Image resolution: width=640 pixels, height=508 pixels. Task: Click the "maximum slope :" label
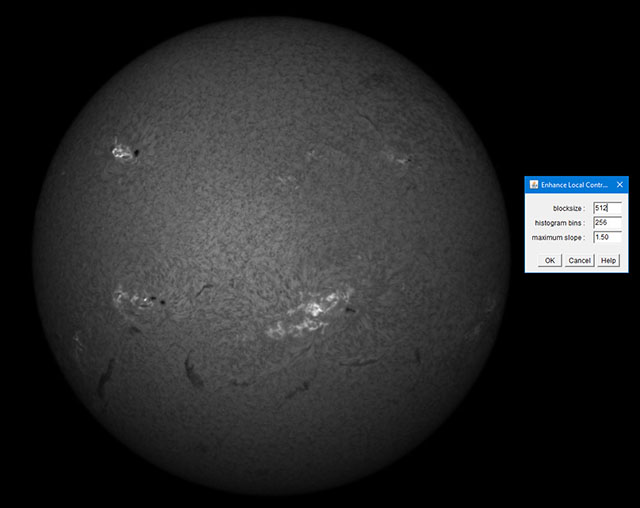(560, 237)
